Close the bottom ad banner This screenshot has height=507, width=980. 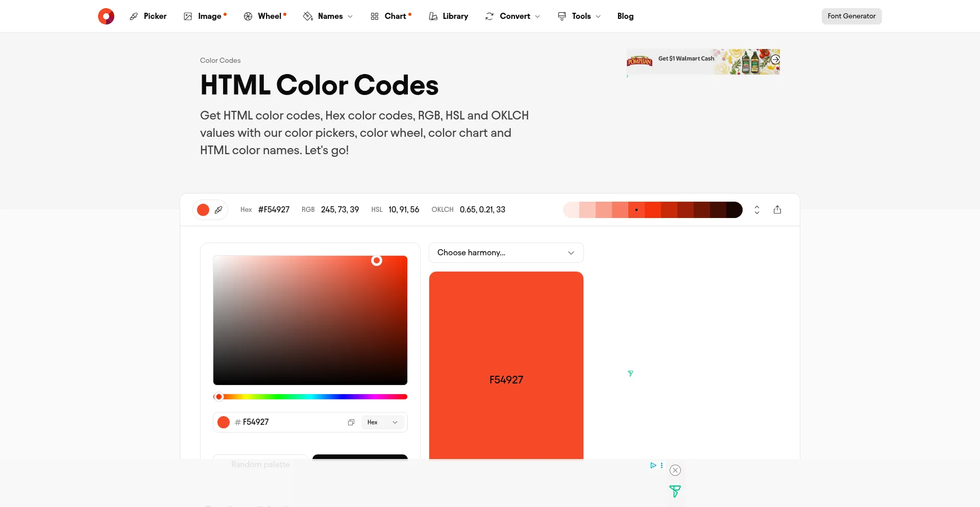coord(675,470)
